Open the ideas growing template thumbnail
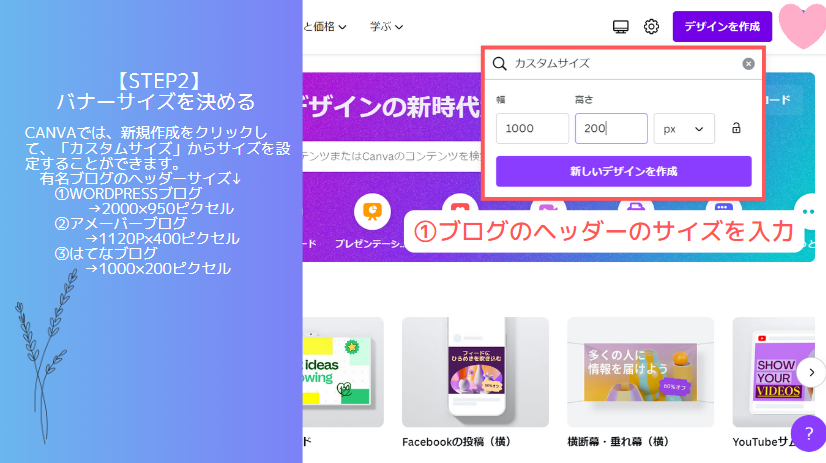The width and height of the screenshot is (826, 463). point(343,372)
